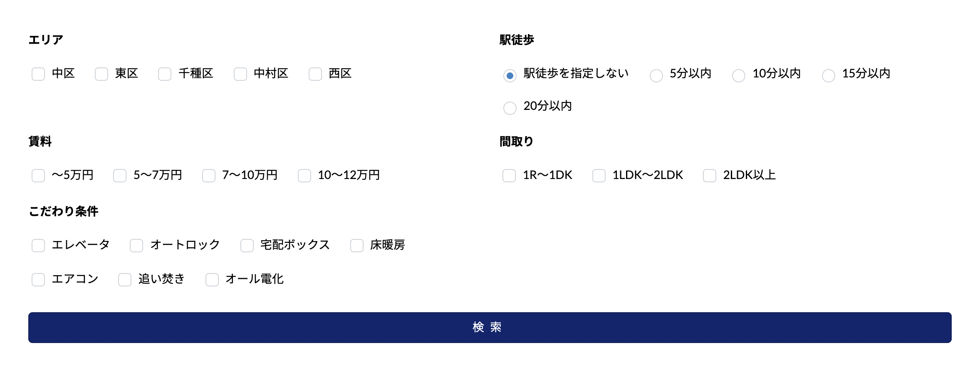The image size is (980, 368).
Task: Check the 〜5万円 rent checkbox
Action: click(x=38, y=176)
